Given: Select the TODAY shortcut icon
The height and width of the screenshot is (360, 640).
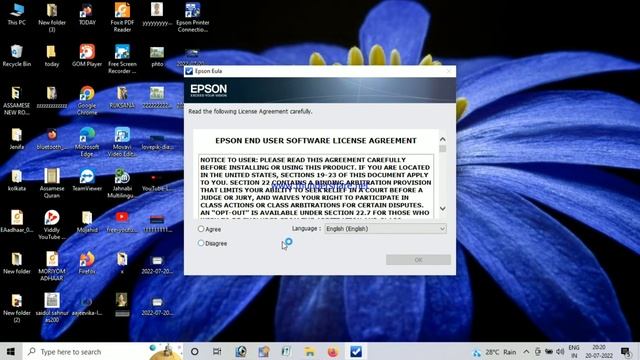Looking at the screenshot, I should 87,14.
